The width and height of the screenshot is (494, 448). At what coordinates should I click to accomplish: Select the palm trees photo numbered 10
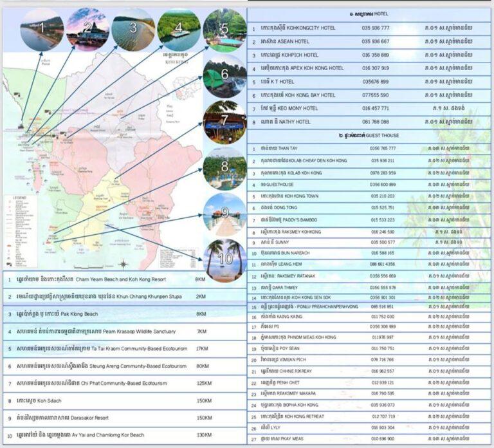(x=224, y=259)
